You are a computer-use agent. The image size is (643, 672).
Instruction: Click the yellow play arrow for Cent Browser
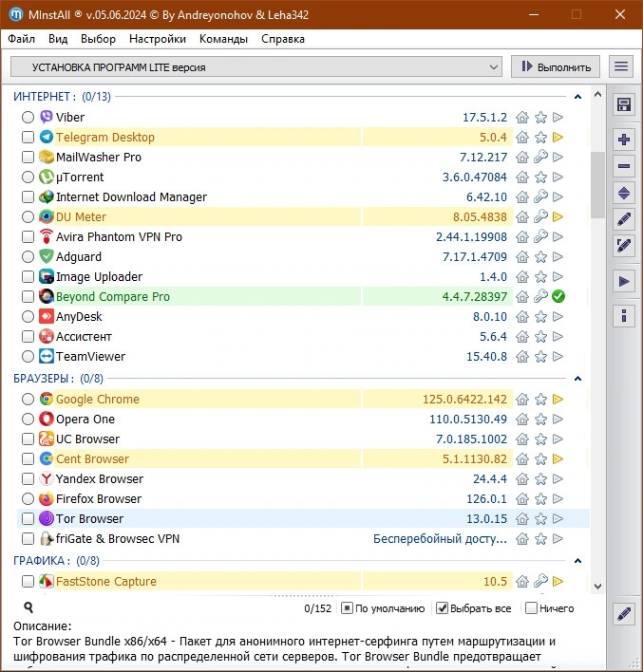(558, 459)
